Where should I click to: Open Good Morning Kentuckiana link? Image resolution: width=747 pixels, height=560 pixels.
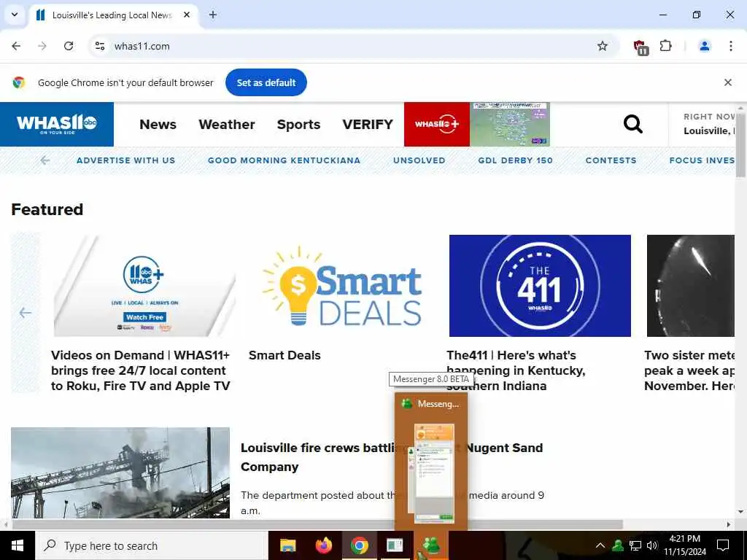click(284, 160)
